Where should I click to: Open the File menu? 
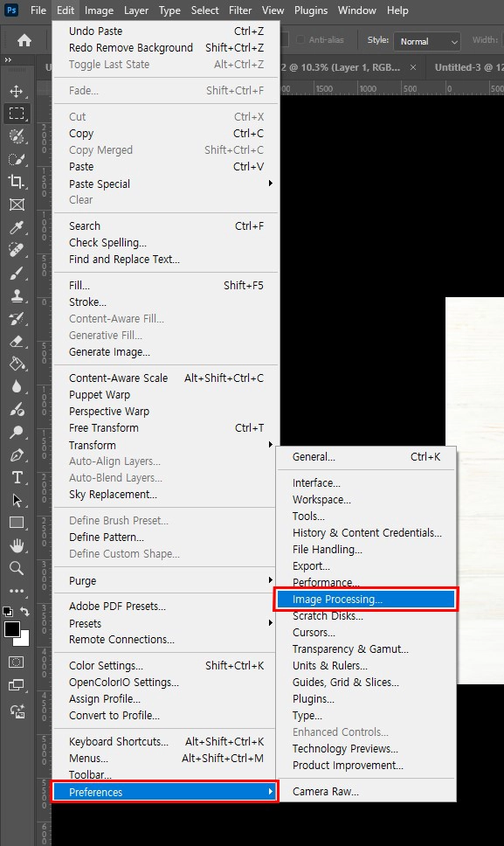coord(38,10)
